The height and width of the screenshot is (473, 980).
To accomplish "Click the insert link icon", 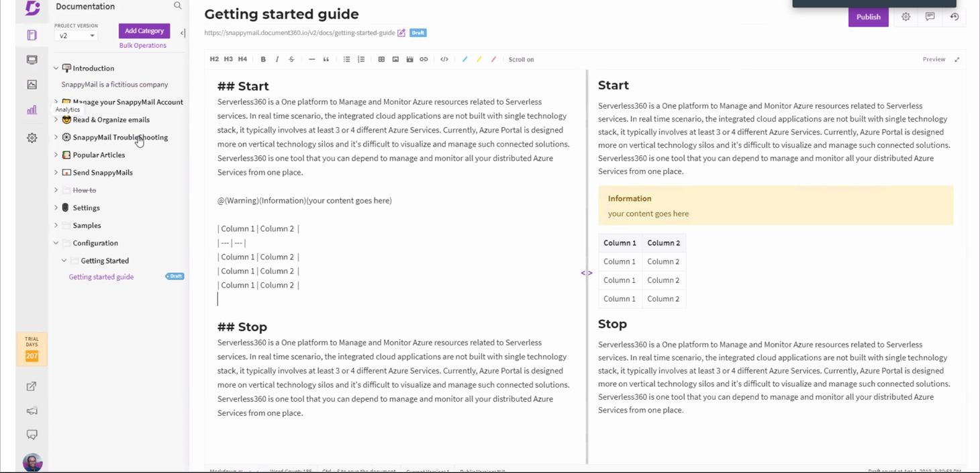I will coord(424,59).
